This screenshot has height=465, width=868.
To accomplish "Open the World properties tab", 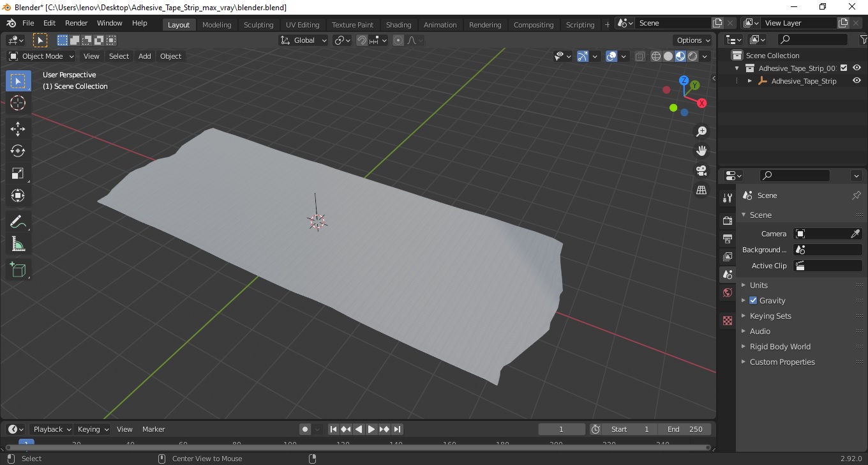I will [x=728, y=293].
